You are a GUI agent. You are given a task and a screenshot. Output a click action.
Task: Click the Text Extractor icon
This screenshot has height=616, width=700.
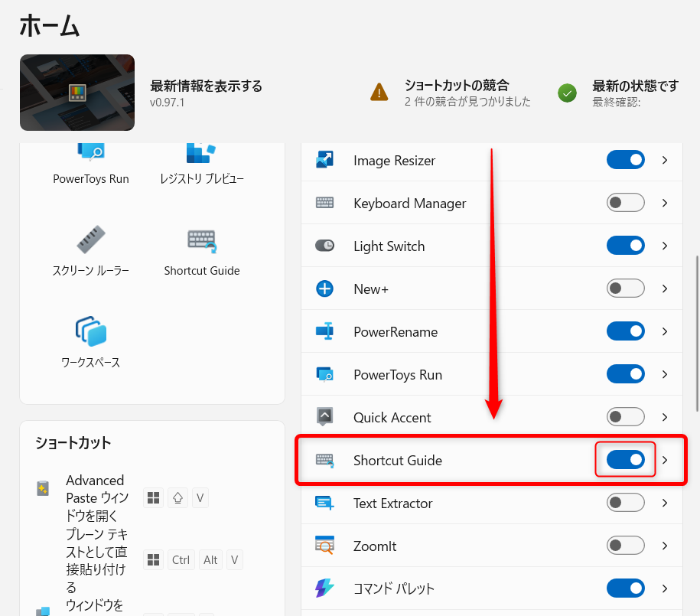click(324, 503)
